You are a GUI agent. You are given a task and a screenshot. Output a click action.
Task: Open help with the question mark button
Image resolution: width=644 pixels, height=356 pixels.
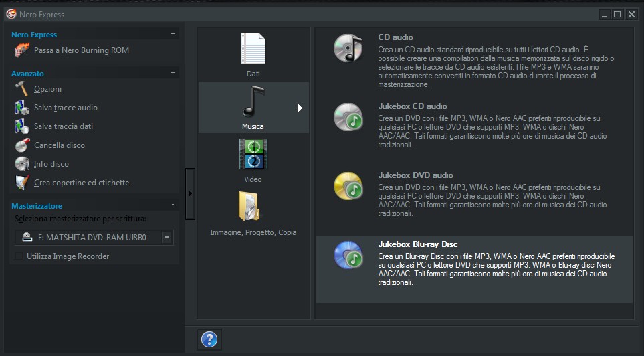click(209, 339)
